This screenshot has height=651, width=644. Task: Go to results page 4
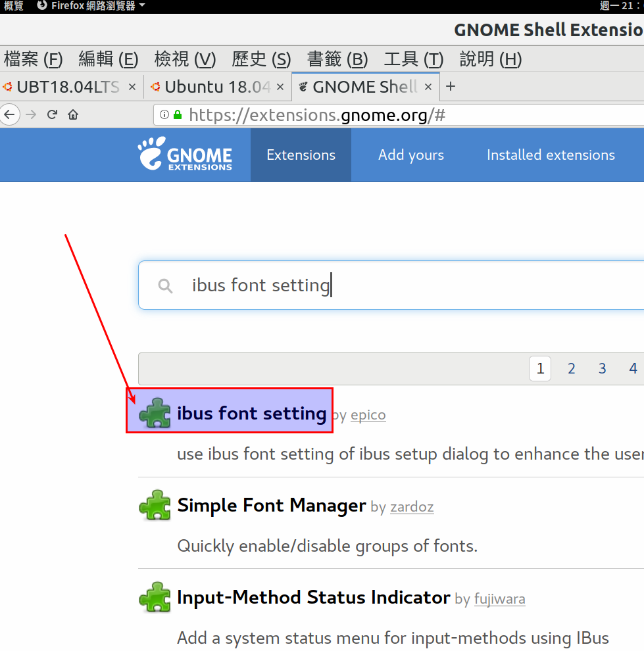(633, 368)
